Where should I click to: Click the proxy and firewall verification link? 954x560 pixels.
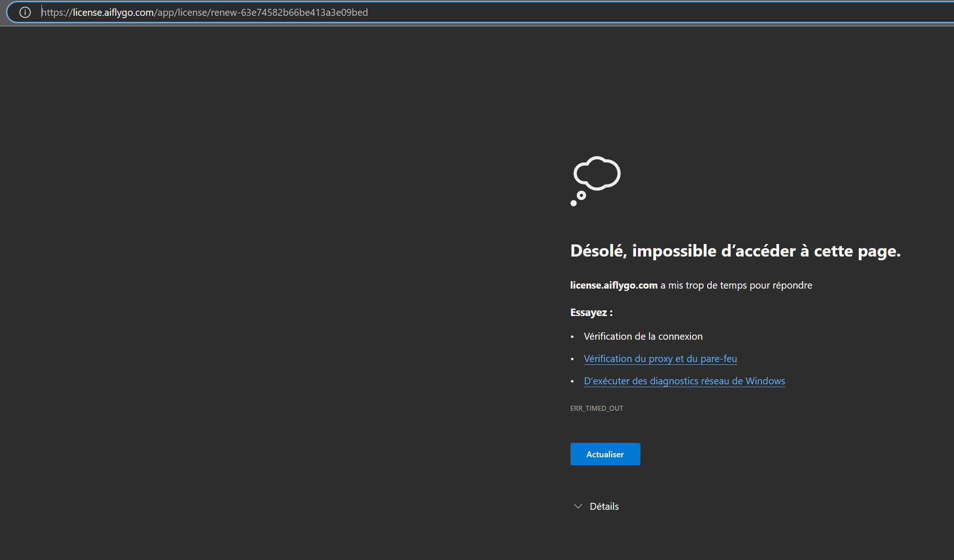(660, 358)
